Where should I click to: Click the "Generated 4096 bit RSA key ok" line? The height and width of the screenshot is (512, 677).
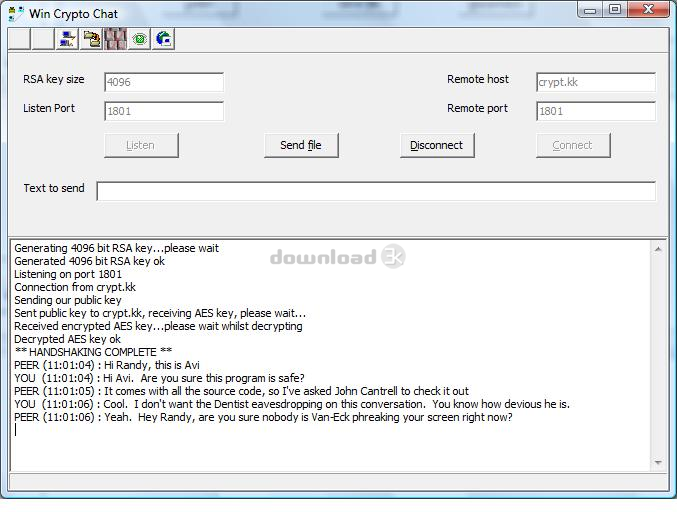tap(89, 261)
